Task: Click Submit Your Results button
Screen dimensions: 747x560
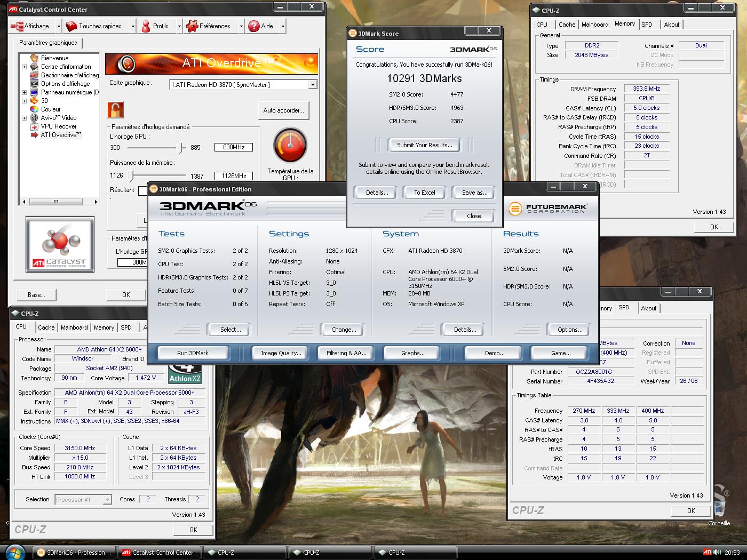Action: pos(424,145)
